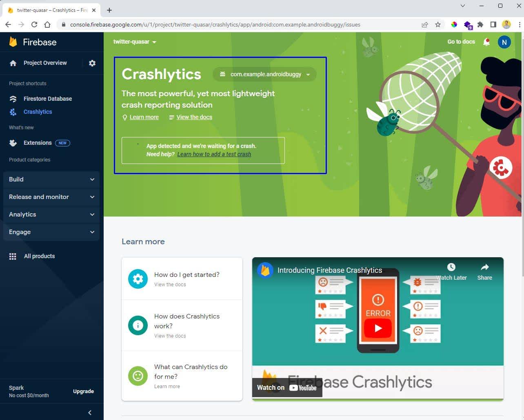Click the Firestore Database icon
524x420 pixels.
[13, 99]
